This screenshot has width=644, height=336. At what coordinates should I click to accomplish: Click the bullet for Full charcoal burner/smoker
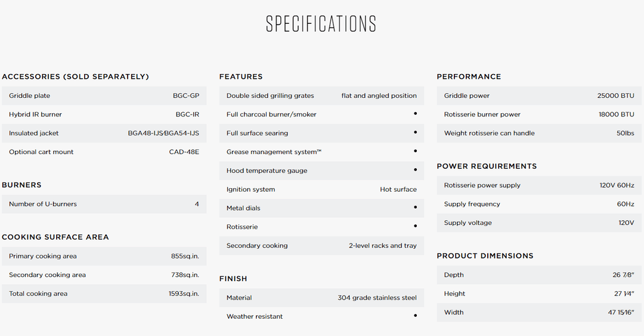(x=415, y=113)
